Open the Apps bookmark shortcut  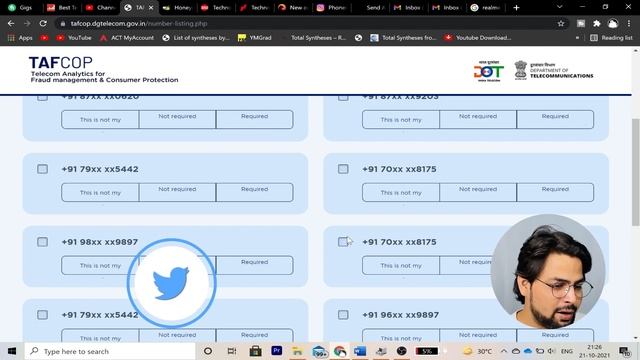[20, 38]
